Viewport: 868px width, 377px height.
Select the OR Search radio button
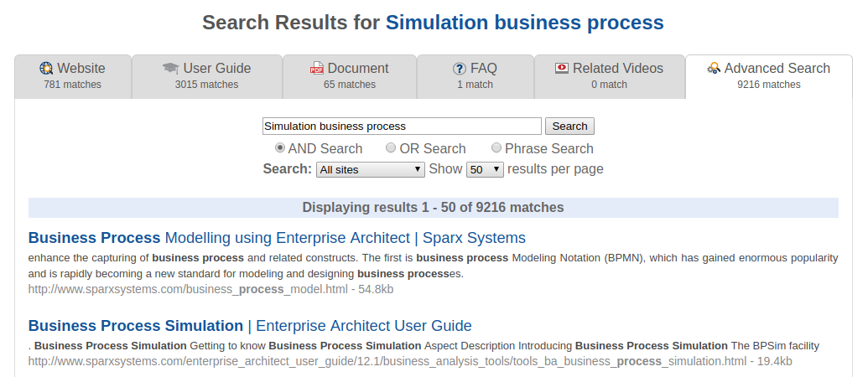(x=391, y=148)
